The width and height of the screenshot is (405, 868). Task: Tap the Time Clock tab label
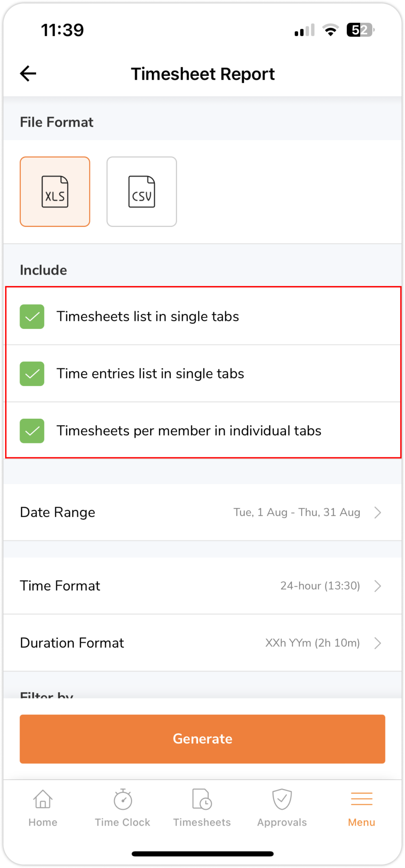pyautogui.click(x=123, y=822)
